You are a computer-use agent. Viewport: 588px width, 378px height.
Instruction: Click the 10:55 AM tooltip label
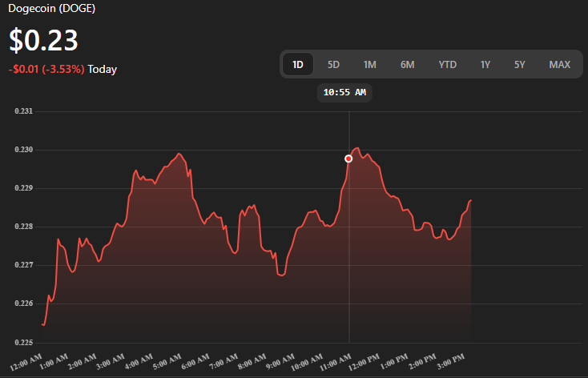coord(344,93)
